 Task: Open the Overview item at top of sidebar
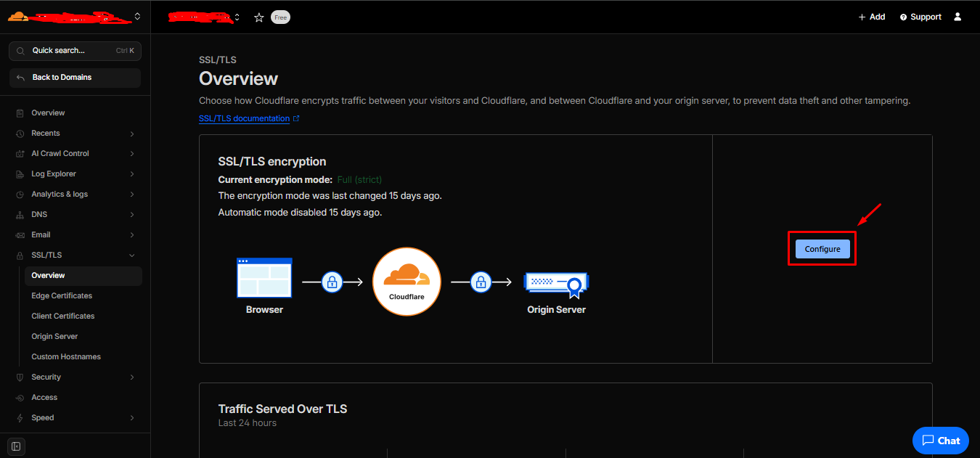point(48,113)
